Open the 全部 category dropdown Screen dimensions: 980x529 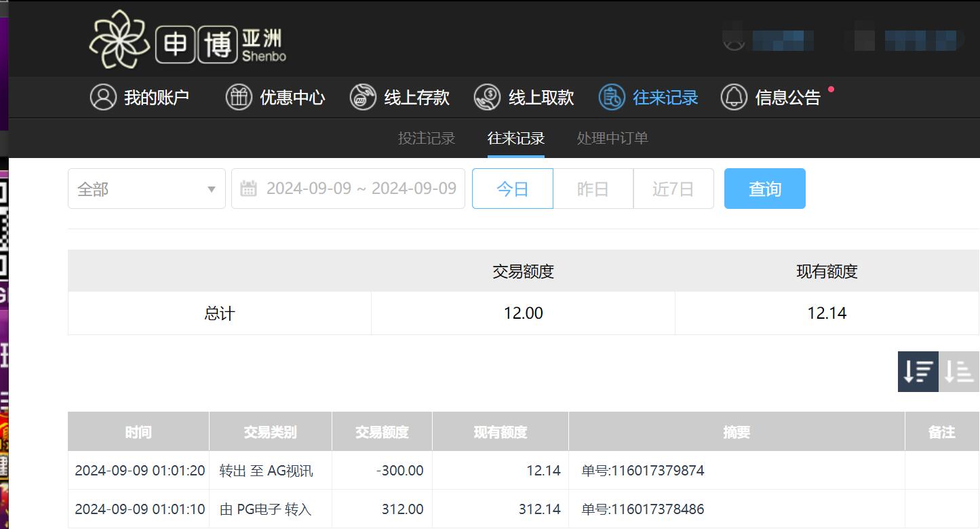tap(146, 189)
